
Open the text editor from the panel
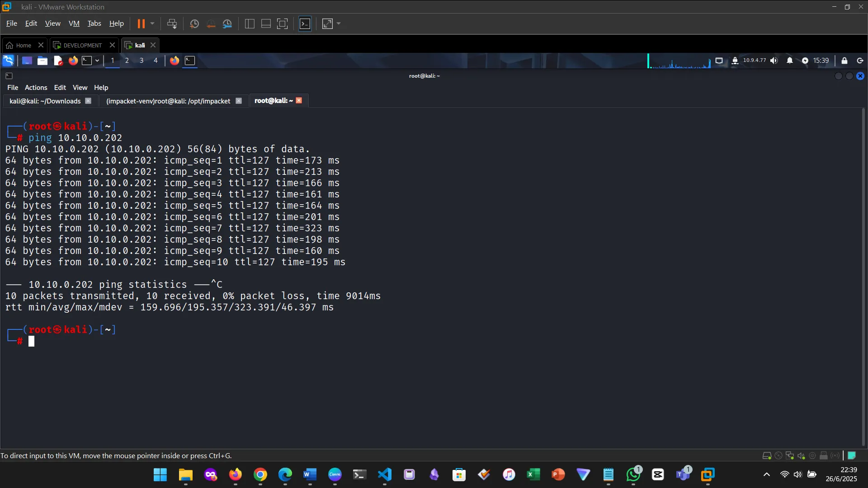[x=58, y=60]
